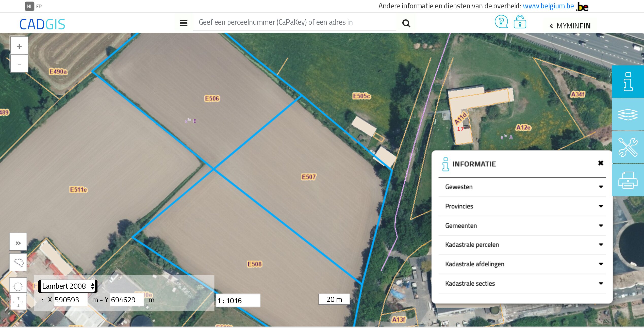Select parcel label E490a
Image resolution: width=644 pixels, height=328 pixels.
(58, 72)
